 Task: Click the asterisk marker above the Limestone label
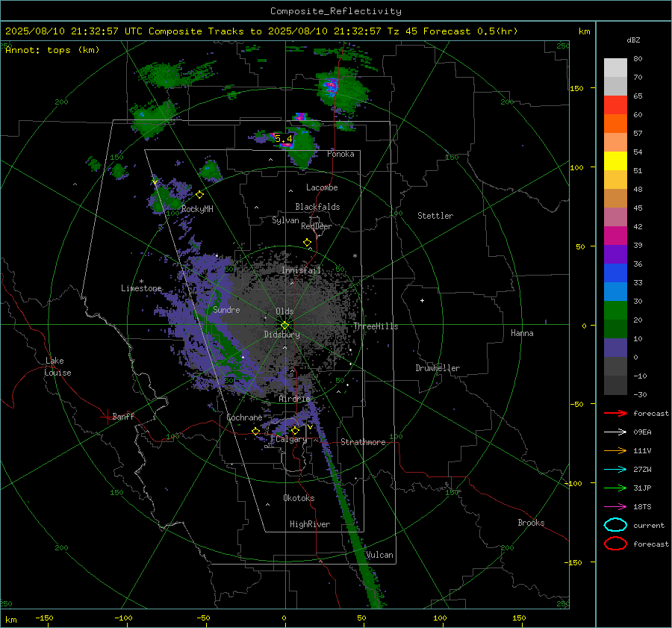141,282
